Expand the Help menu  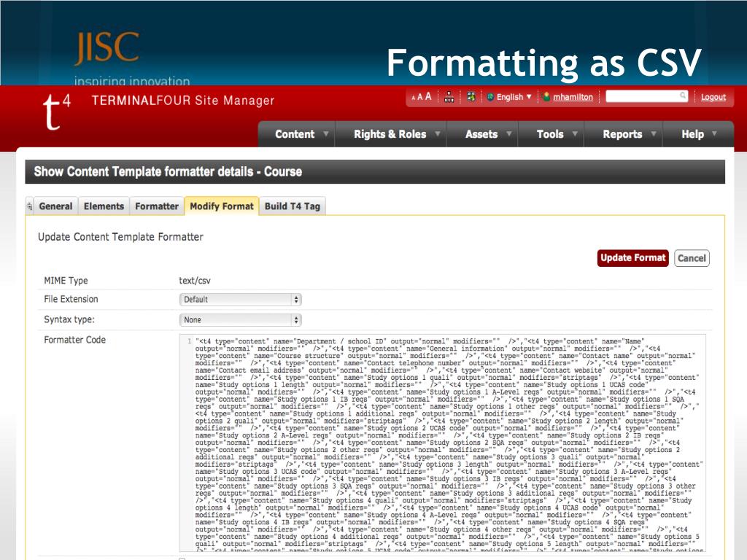(698, 134)
